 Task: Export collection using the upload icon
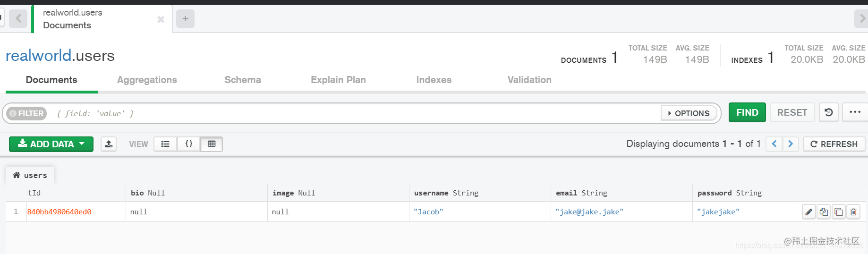[x=109, y=144]
